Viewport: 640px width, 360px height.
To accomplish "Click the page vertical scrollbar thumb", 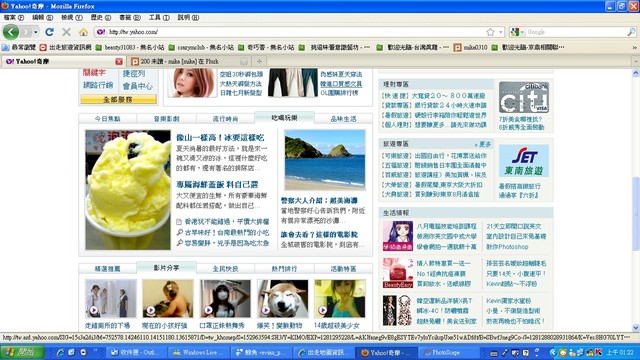I will click(x=636, y=214).
